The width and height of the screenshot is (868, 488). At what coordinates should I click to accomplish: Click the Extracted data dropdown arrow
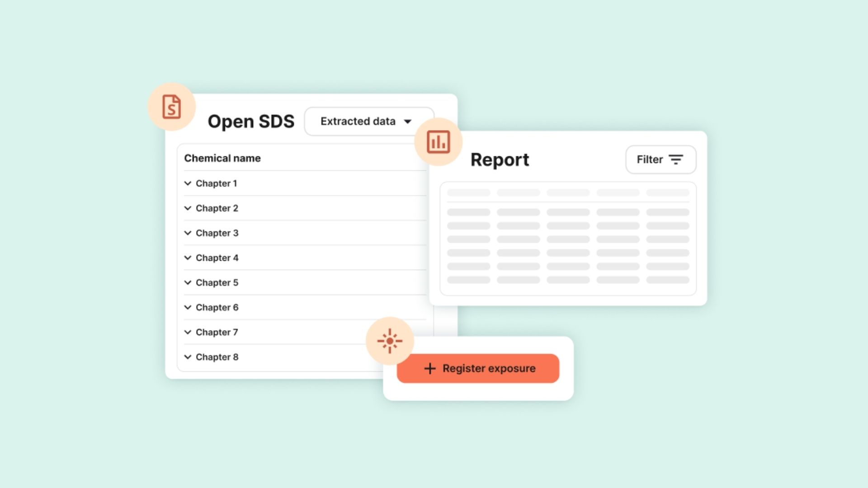[x=408, y=122]
